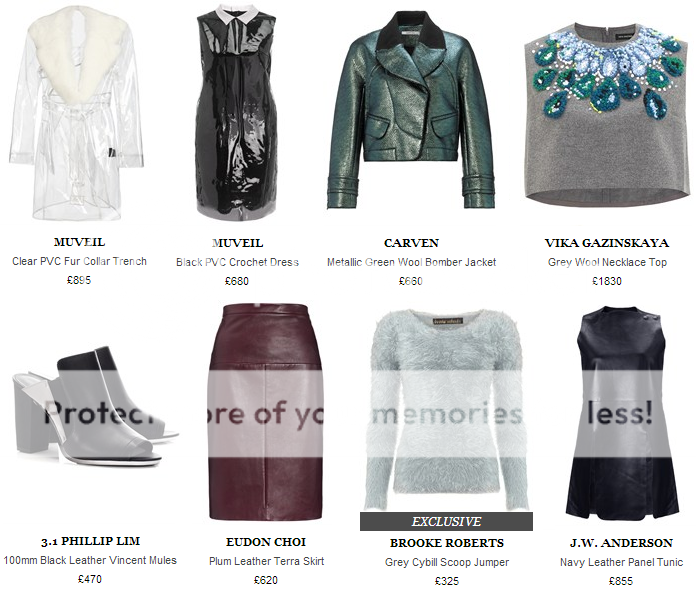
Task: View the grey wool necklace top photo
Action: [x=607, y=115]
